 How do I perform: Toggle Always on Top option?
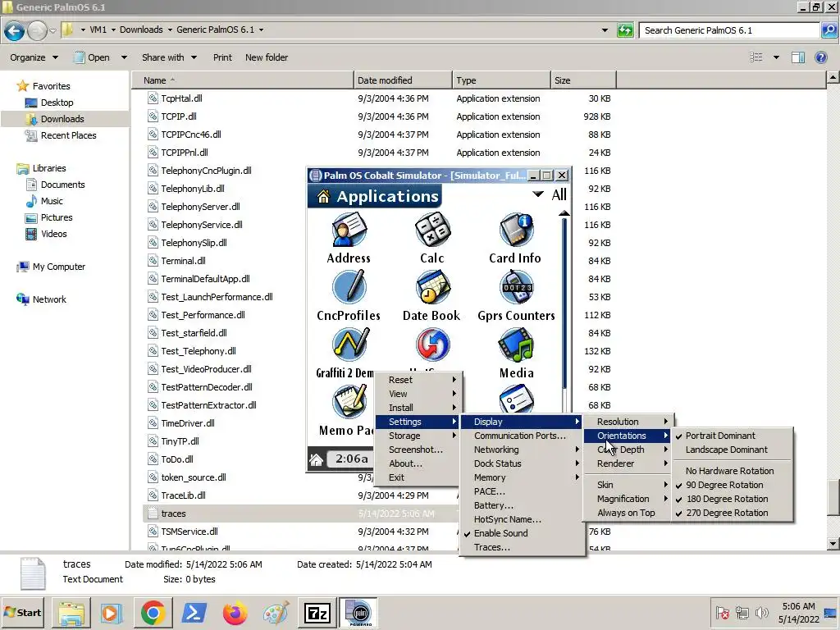coord(628,513)
